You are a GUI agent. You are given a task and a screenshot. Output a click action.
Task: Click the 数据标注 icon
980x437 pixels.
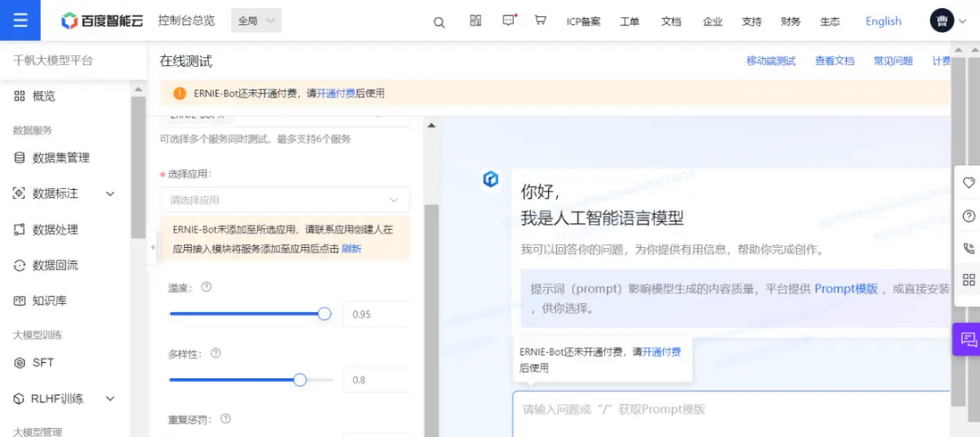click(x=20, y=194)
